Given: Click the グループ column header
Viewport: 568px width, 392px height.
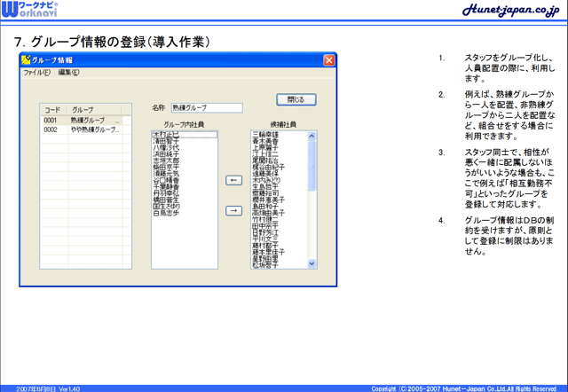Looking at the screenshot, I should click(95, 110).
